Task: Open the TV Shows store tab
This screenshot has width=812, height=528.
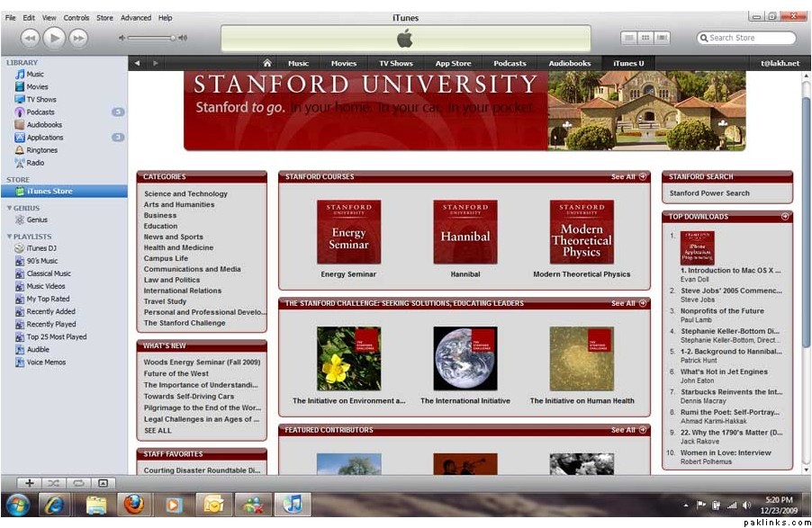Action: pos(396,63)
